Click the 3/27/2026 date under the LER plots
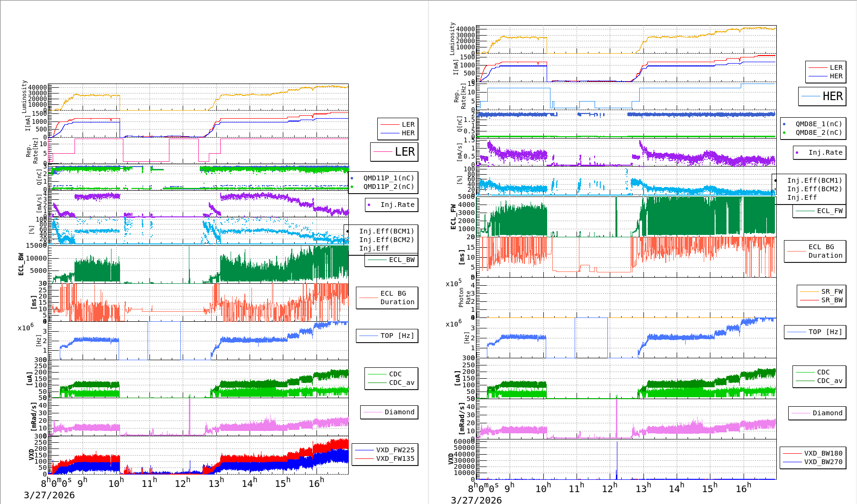The height and width of the screenshot is (504, 857). (49, 495)
